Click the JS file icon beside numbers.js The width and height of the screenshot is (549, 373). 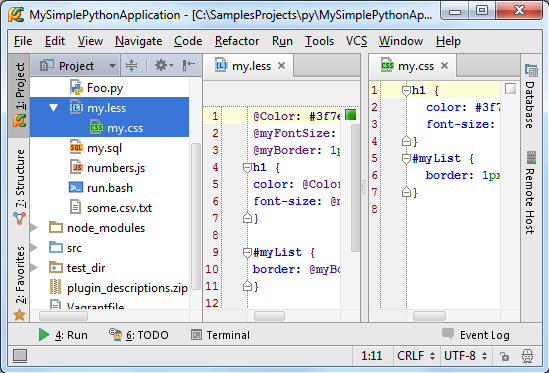[x=76, y=167]
